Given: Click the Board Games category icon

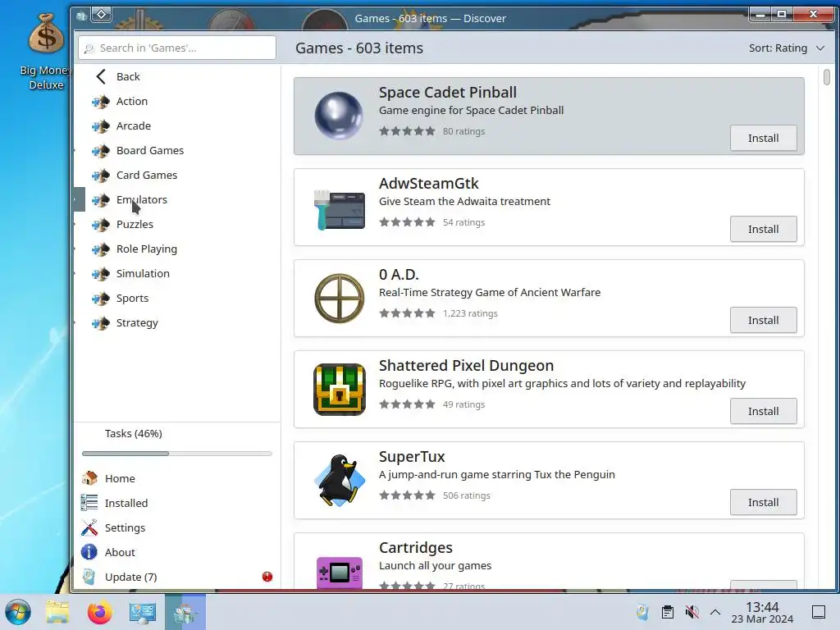Looking at the screenshot, I should tap(100, 151).
